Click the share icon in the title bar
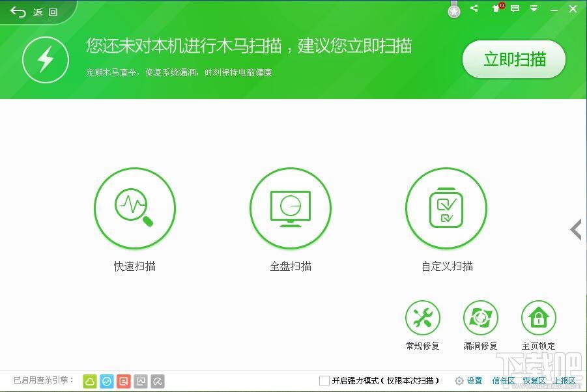This screenshot has width=587, height=392. pyautogui.click(x=474, y=9)
